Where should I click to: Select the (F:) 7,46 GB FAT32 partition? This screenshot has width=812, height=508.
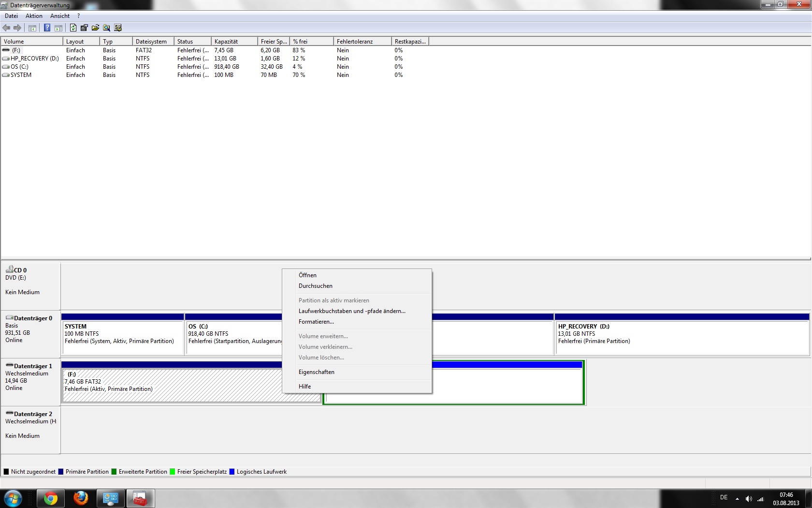pos(172,382)
